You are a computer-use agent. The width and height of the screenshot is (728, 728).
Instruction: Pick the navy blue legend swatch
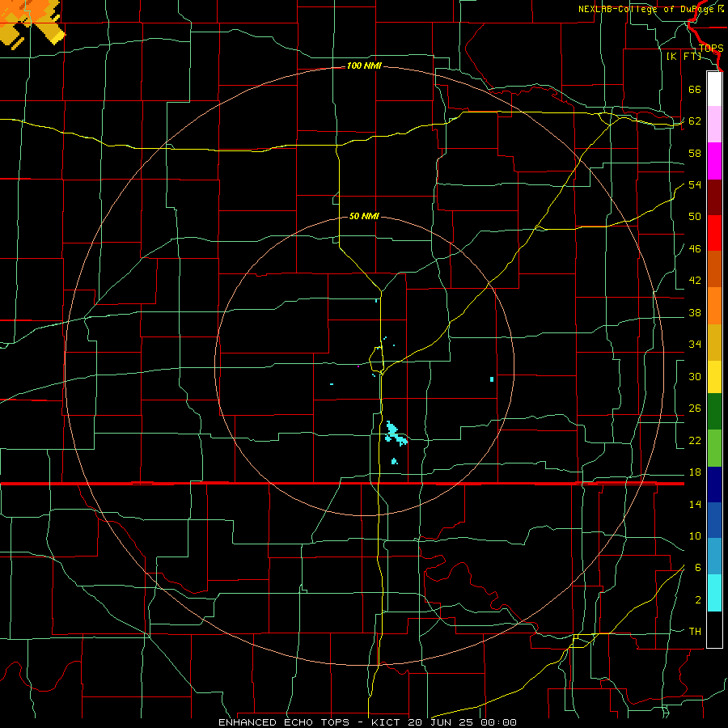point(714,485)
